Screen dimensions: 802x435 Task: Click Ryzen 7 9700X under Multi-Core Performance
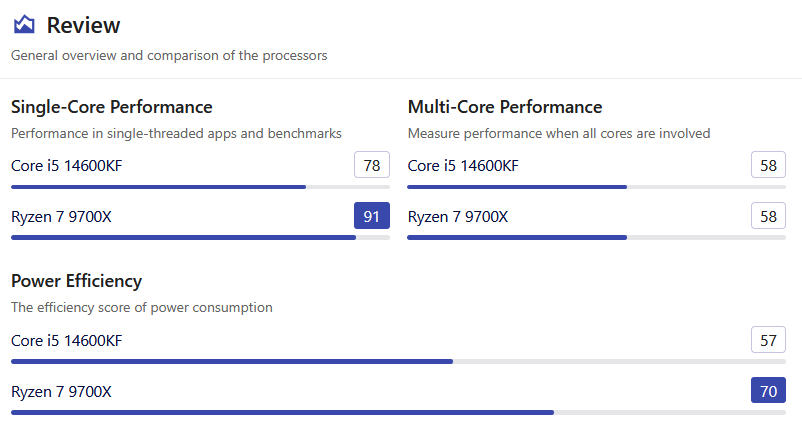(458, 217)
